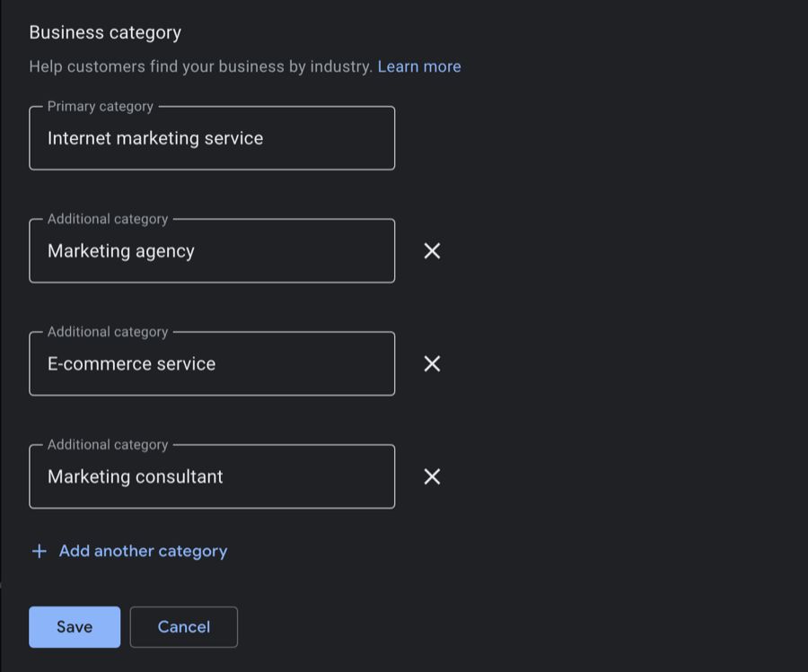Click the plus icon to add category
The image size is (808, 672).
pos(39,551)
